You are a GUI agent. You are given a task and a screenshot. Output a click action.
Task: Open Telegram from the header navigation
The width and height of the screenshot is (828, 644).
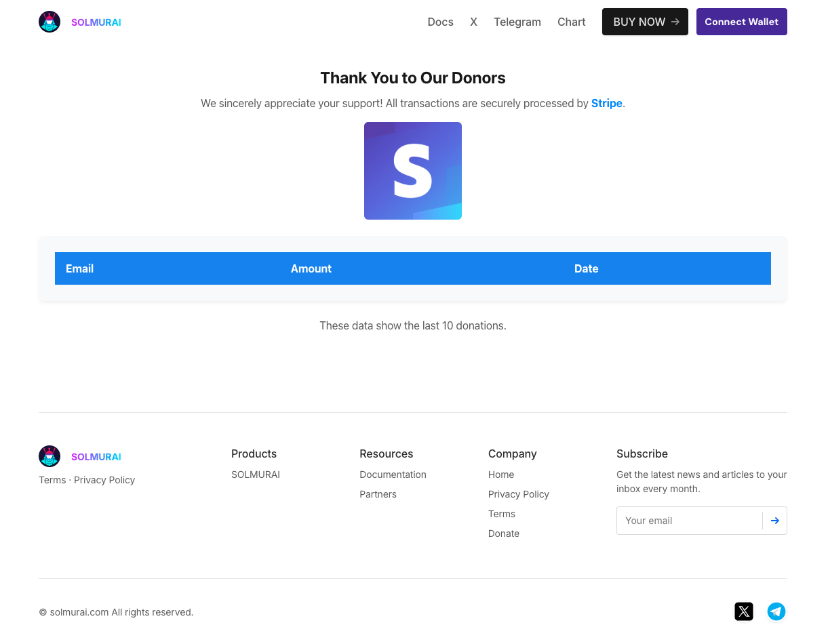pos(517,22)
